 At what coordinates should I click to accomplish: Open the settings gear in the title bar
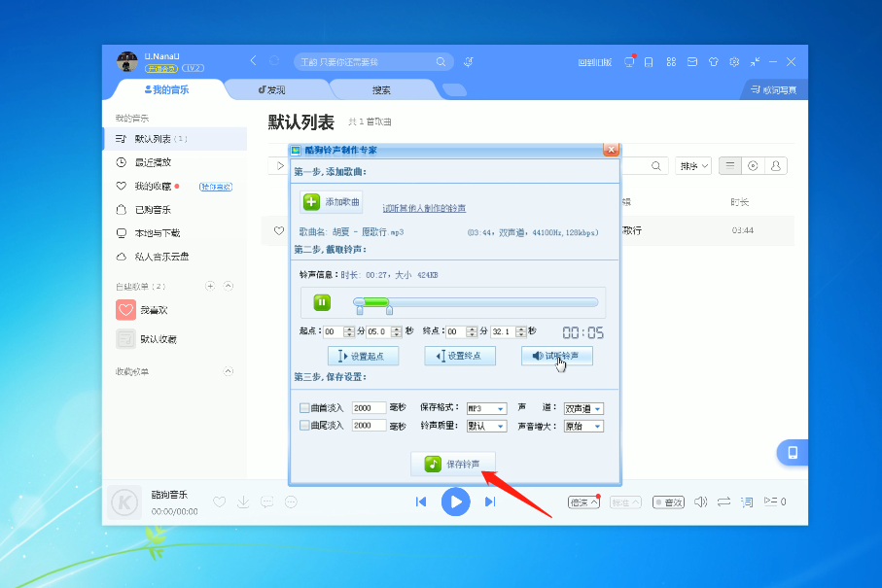point(734,62)
